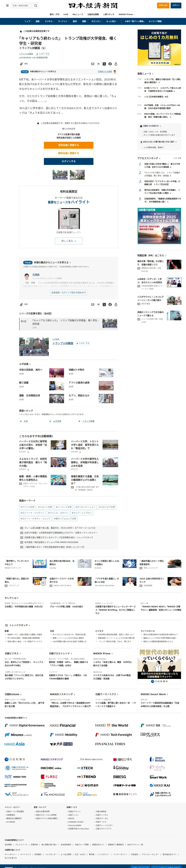Open NIKKEI Digital Governance logo

coord(25,726)
